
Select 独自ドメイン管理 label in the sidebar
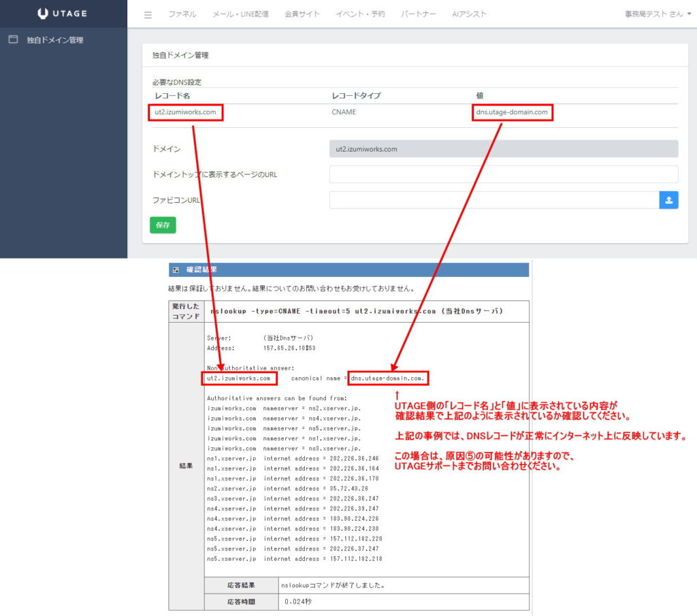(55, 40)
